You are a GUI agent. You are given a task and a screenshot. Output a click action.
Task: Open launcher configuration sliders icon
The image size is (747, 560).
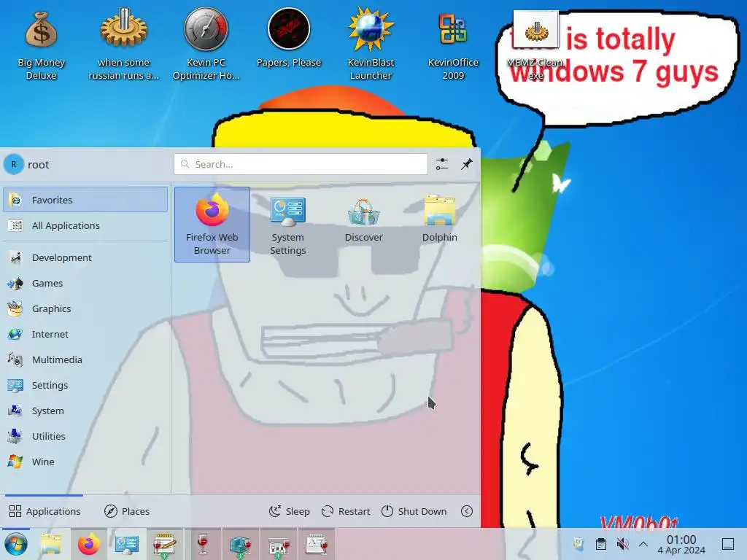tap(442, 164)
